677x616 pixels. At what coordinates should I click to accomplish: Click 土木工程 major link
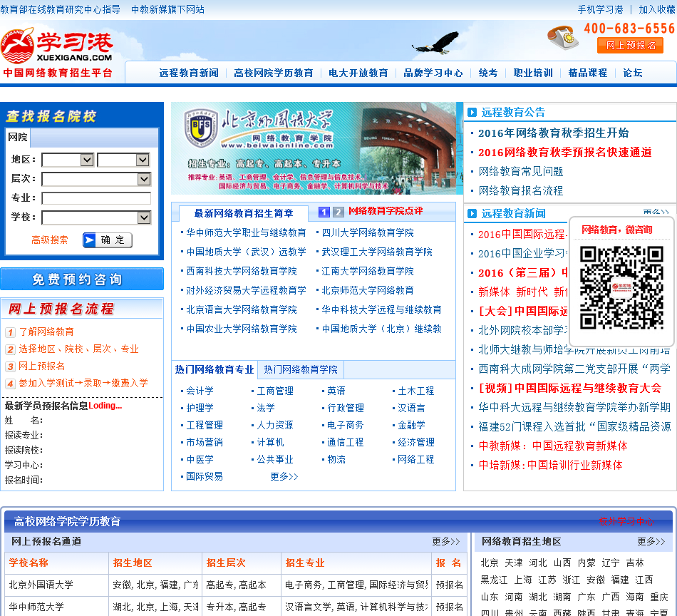tap(415, 391)
